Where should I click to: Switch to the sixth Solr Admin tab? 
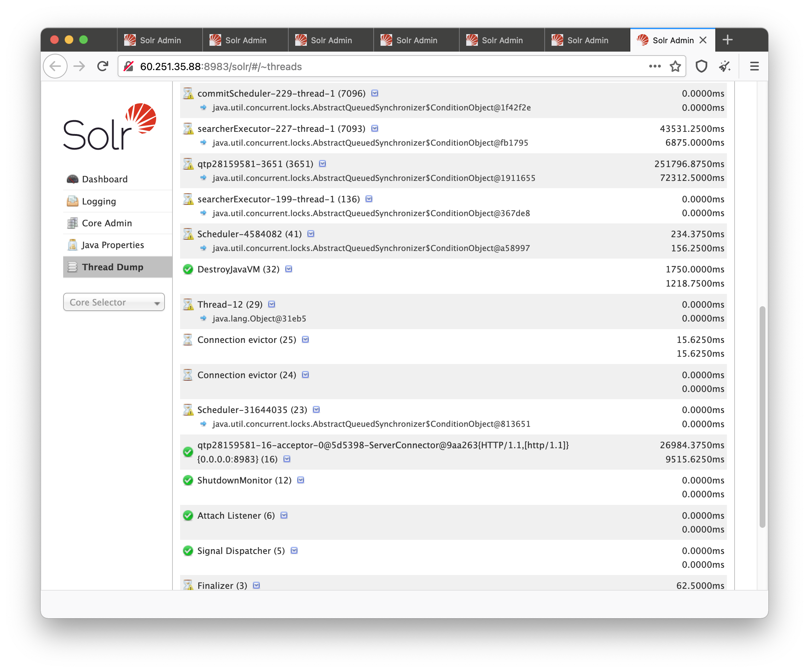coord(587,40)
